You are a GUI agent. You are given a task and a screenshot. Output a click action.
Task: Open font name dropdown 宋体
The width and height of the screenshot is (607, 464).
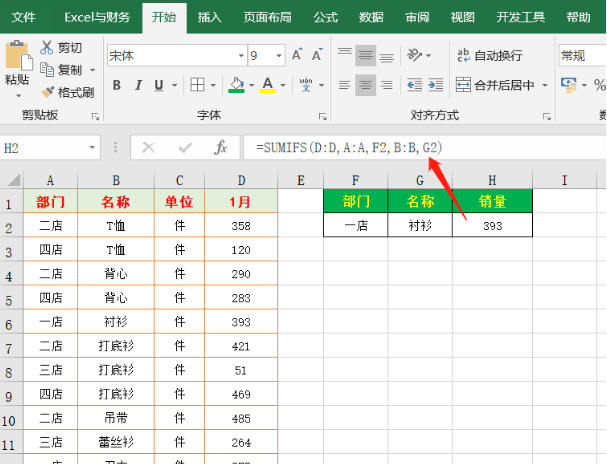click(x=241, y=55)
